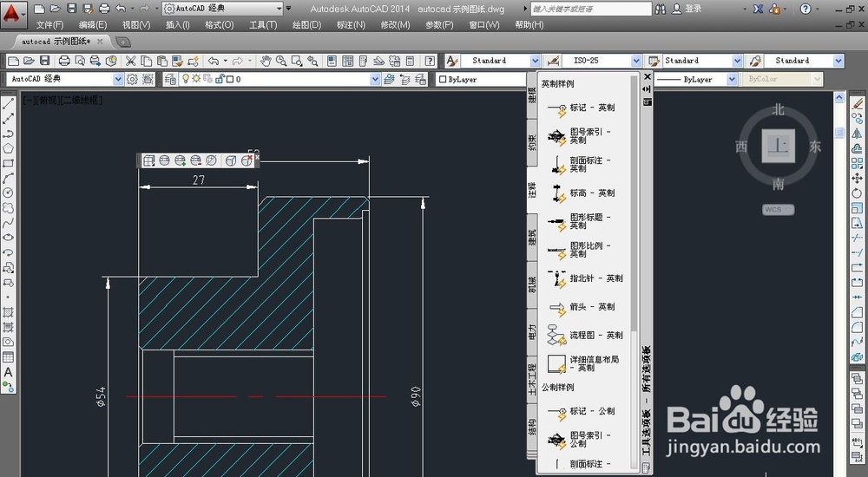Toggle the WCS coordinate system button
Image resolution: width=868 pixels, height=477 pixels.
click(779, 210)
